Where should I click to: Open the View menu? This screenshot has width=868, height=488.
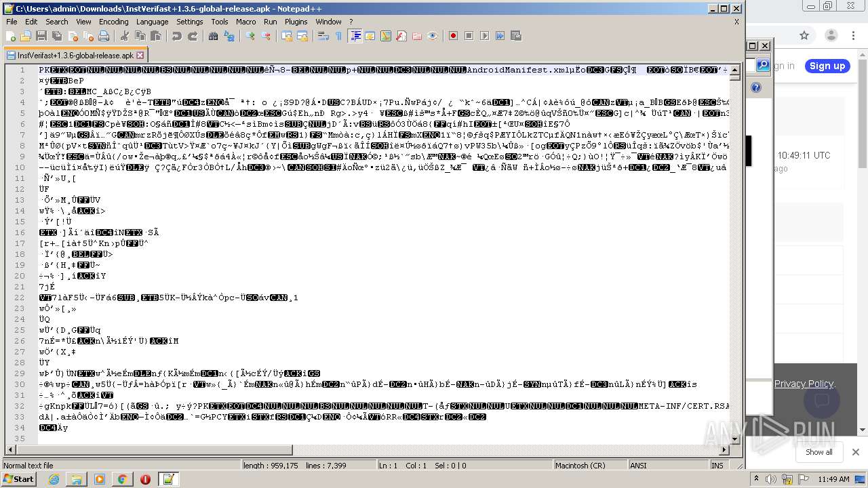83,22
